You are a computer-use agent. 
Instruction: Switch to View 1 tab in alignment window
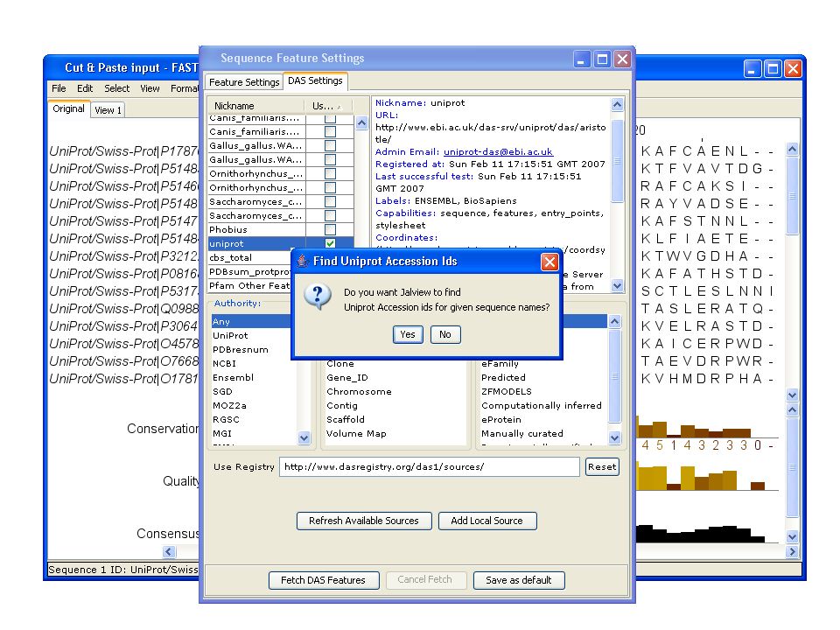click(x=108, y=110)
